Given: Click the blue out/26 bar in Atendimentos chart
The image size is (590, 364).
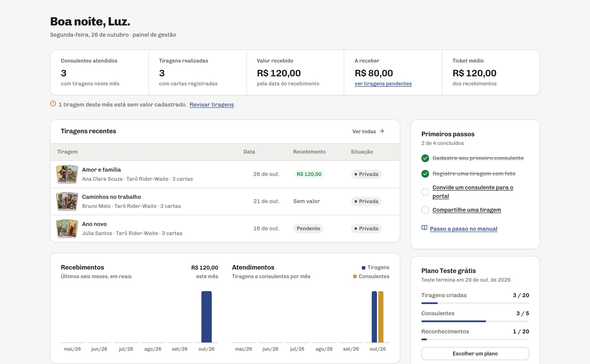Looking at the screenshot, I should [374, 316].
